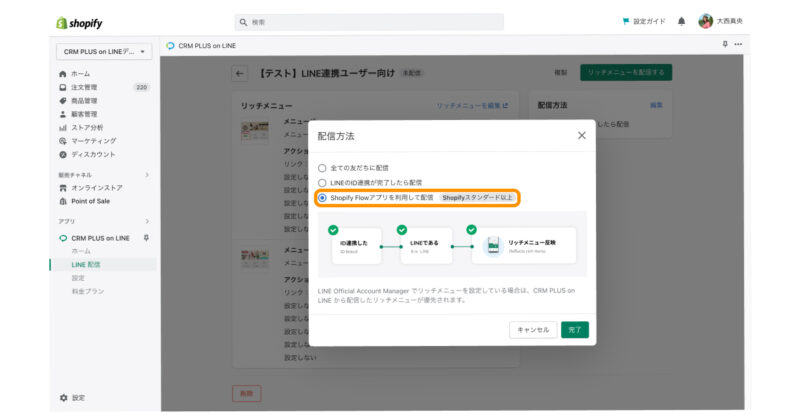800x420 pixels.
Task: Click the search magnifier icon
Action: (x=243, y=22)
